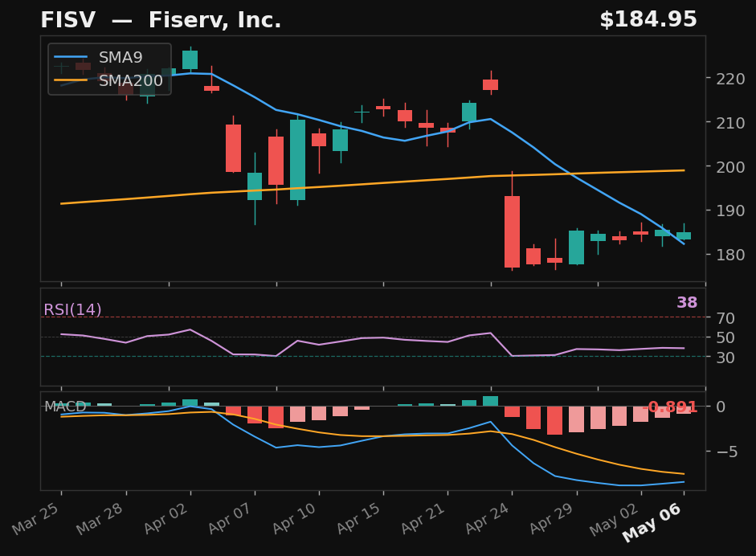
Task: Click the Apr 29 date label
Action: (553, 518)
